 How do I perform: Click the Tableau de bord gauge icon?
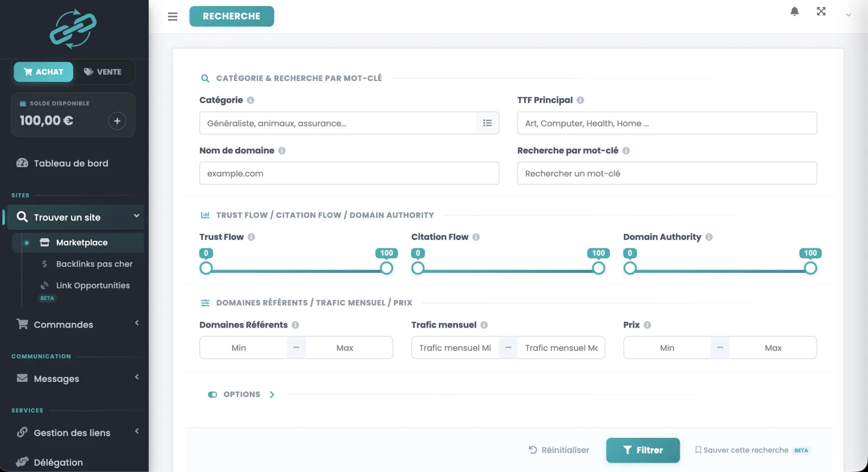pyautogui.click(x=22, y=163)
